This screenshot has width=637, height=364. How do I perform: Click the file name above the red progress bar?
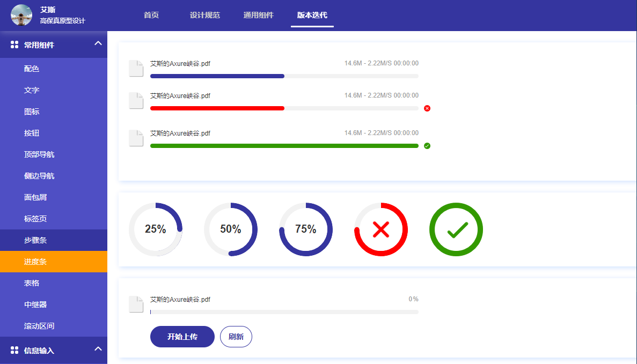pyautogui.click(x=180, y=96)
